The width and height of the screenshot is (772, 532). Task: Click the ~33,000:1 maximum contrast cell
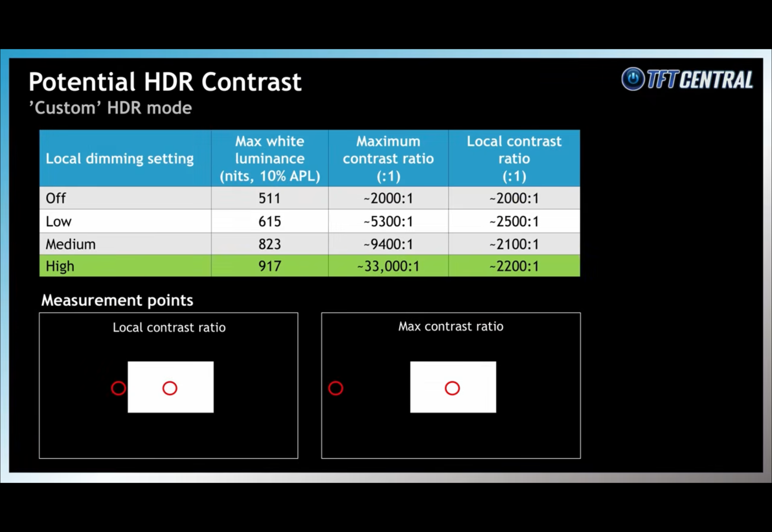(388, 266)
